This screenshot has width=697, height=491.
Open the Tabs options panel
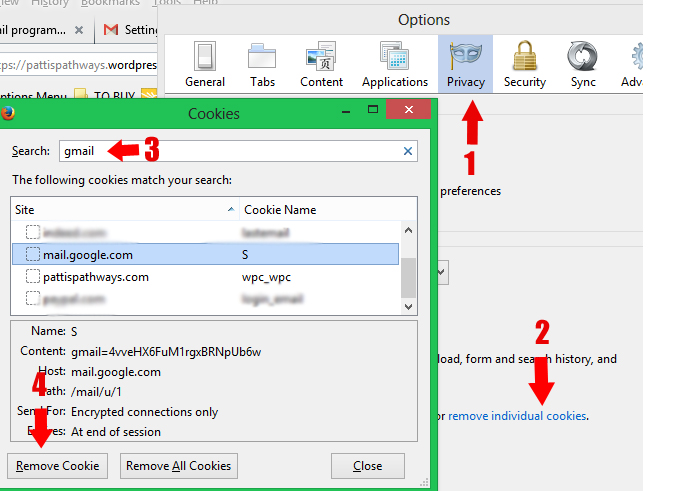coord(263,64)
